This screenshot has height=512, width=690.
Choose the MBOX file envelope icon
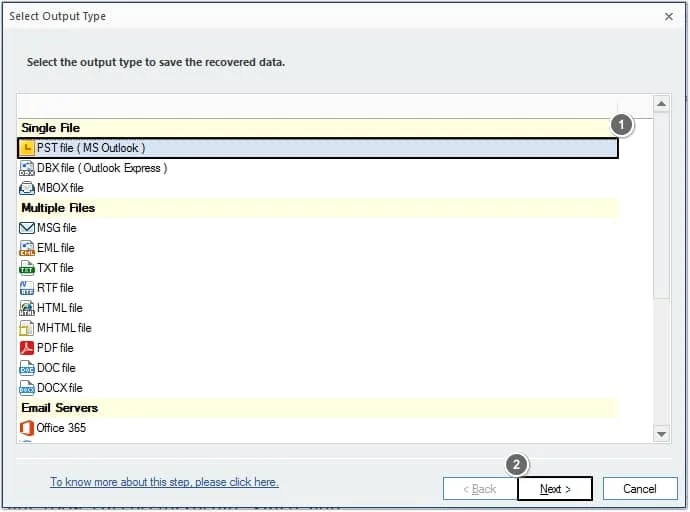27,188
